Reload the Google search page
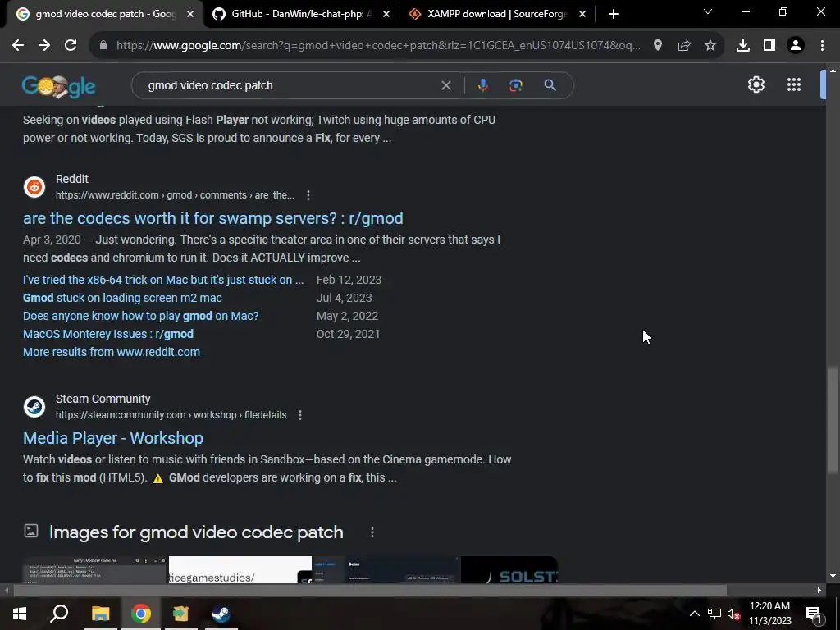The height and width of the screenshot is (630, 840). click(71, 46)
